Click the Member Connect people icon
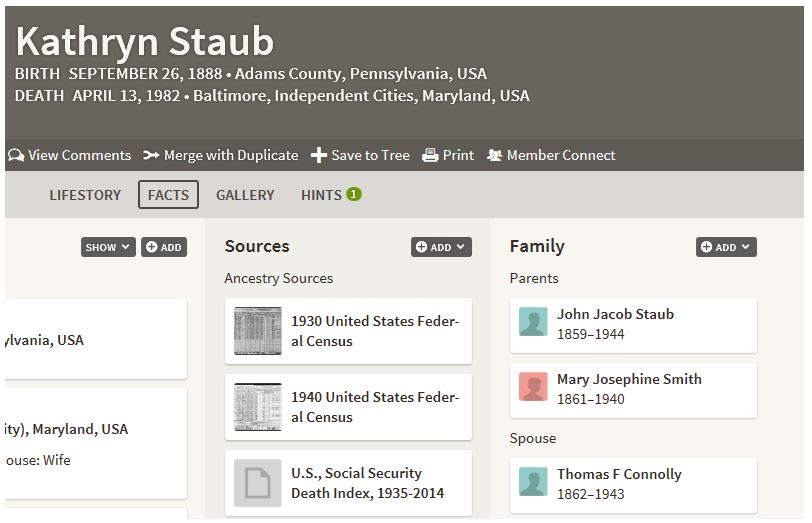812x523 pixels. pos(494,156)
